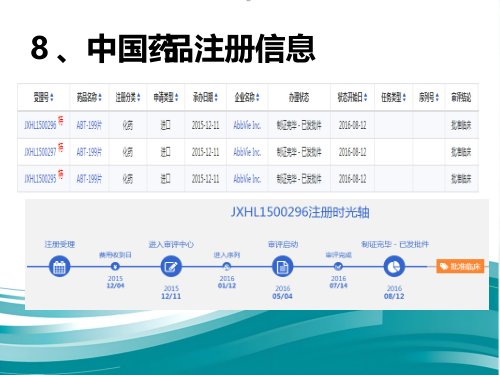Viewport: 500px width, 375px height.
Task: Click the 2016 08/12 timeline date
Action: [x=394, y=292]
